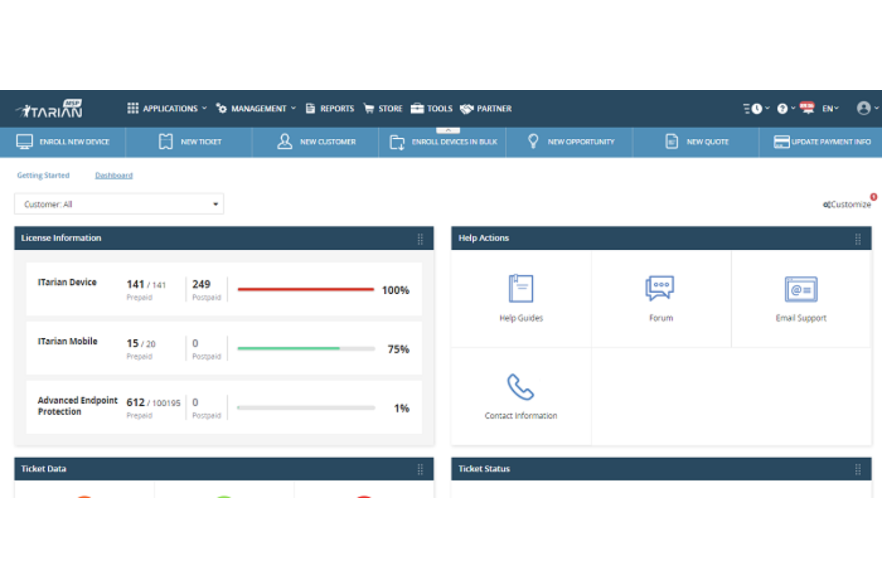Open Enroll Devices In Bulk
Viewport: 882px width, 588px height.
point(442,142)
